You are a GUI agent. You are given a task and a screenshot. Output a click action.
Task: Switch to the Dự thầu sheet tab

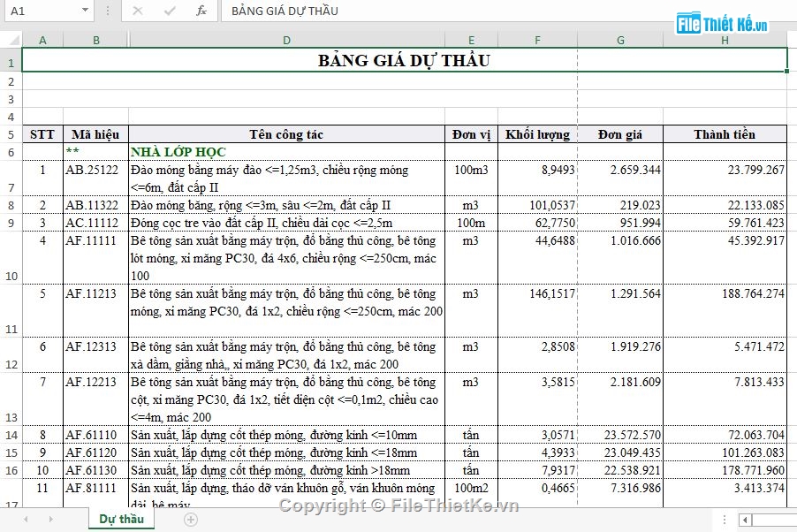pos(121,519)
